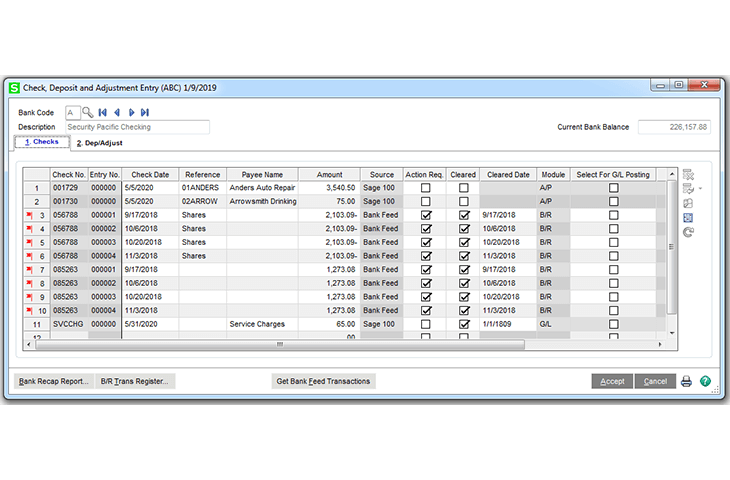Click the red flag on row 3

pos(29,215)
